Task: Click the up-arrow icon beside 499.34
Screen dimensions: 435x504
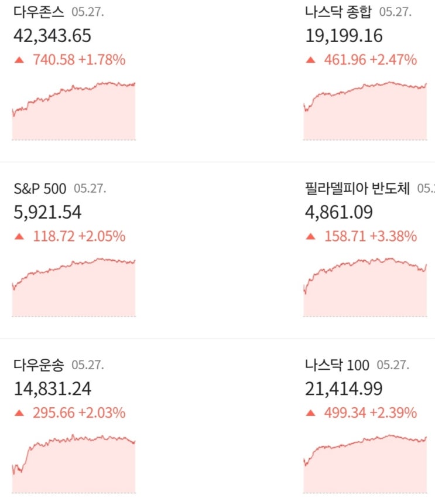Action: 311,413
